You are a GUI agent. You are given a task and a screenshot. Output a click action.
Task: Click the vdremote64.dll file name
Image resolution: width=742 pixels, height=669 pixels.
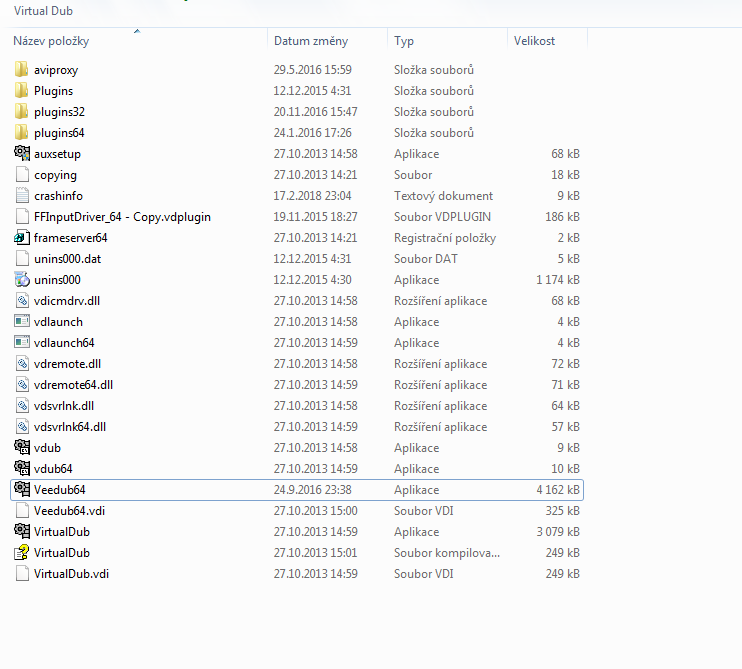(73, 385)
